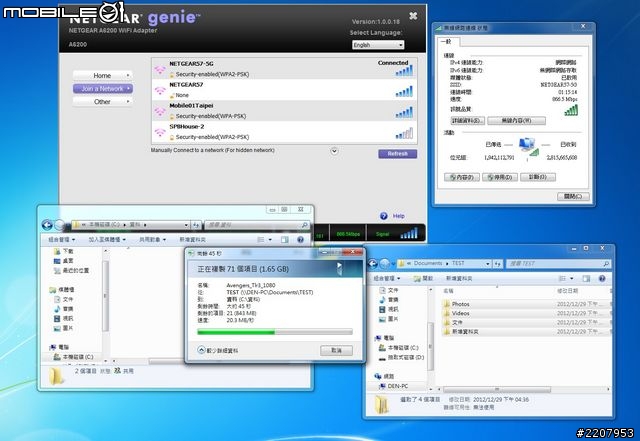Click the Refresh button in genie
The image size is (640, 441).
click(397, 154)
